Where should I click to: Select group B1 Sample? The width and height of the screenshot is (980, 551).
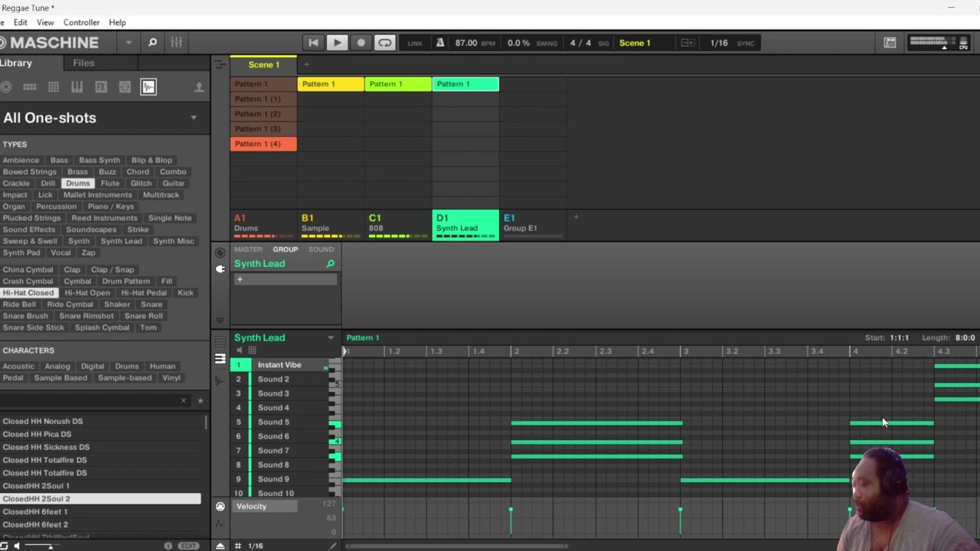tap(331, 224)
